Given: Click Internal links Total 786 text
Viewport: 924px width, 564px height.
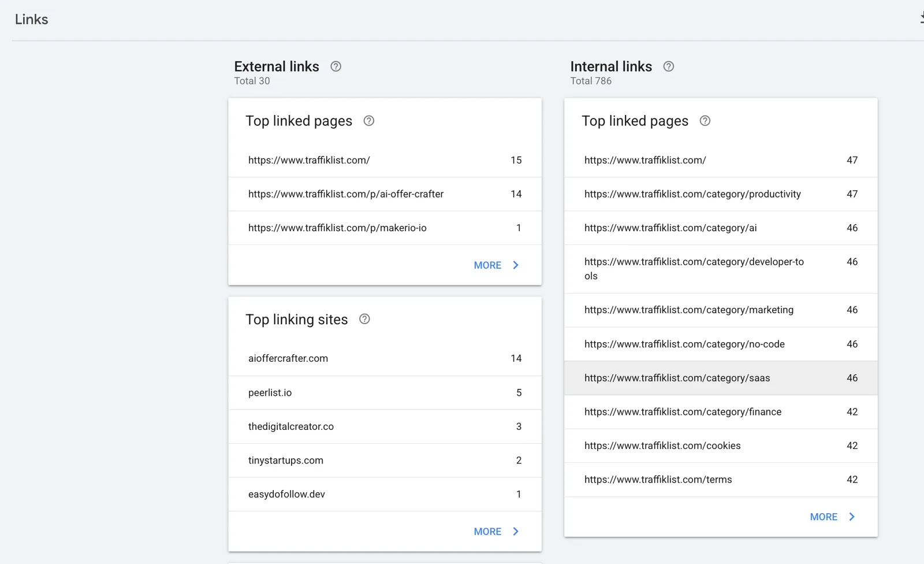Looking at the screenshot, I should [591, 81].
